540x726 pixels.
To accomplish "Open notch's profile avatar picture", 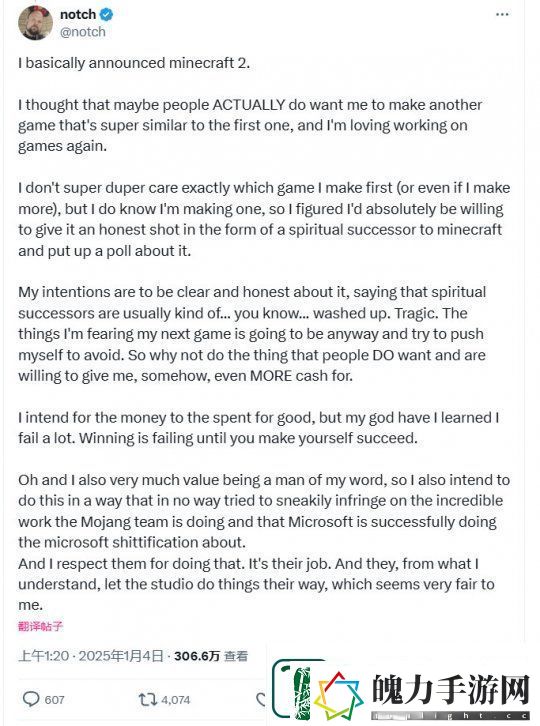I will pyautogui.click(x=35, y=23).
